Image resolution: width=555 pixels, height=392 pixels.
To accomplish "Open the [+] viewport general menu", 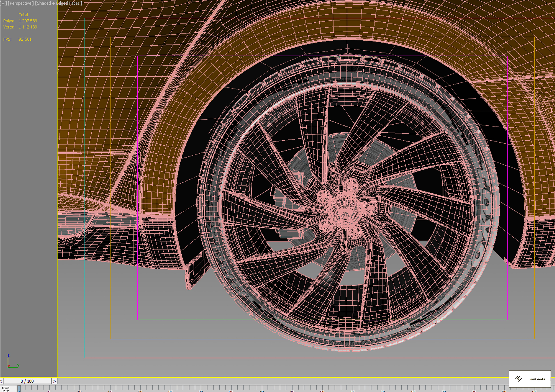I will coord(3,3).
